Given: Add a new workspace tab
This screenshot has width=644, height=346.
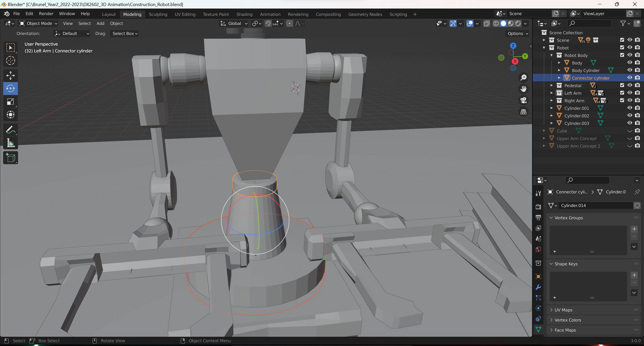Looking at the screenshot, I should pyautogui.click(x=415, y=14).
